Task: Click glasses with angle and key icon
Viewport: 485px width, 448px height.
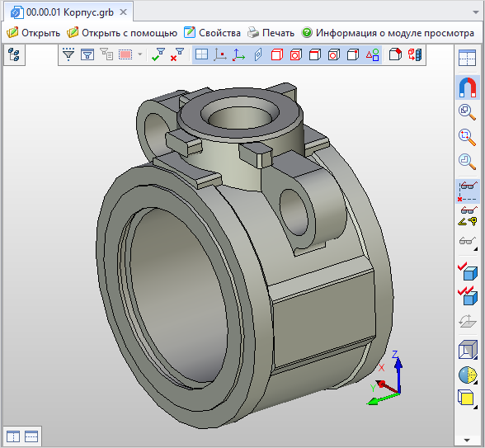Action: (468, 216)
